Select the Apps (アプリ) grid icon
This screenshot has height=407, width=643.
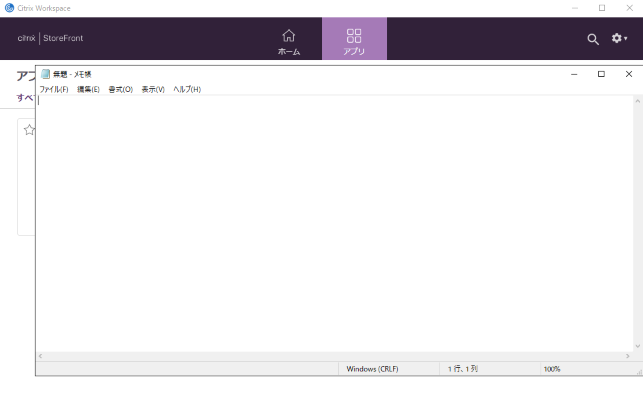(354, 36)
